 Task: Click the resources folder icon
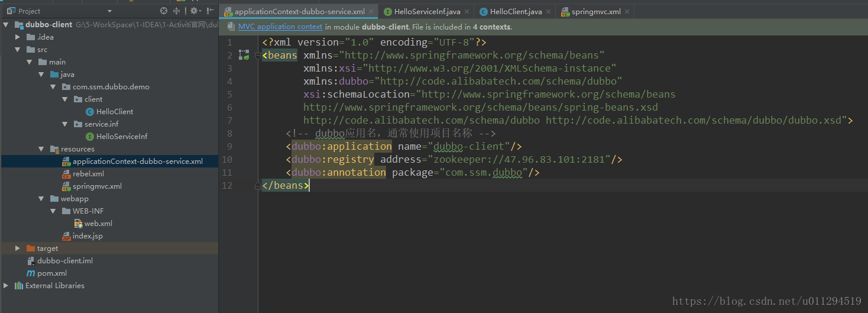coord(54,149)
